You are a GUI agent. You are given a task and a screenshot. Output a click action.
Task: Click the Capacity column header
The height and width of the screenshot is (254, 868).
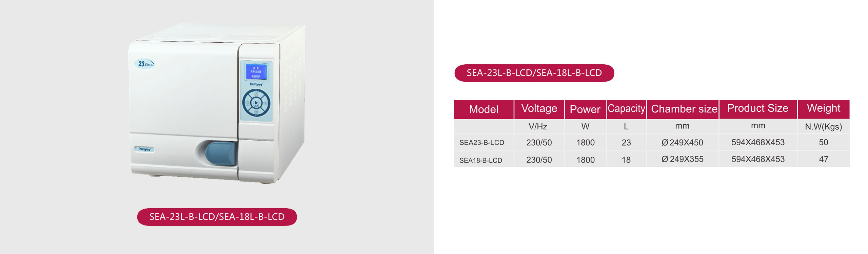click(x=626, y=109)
